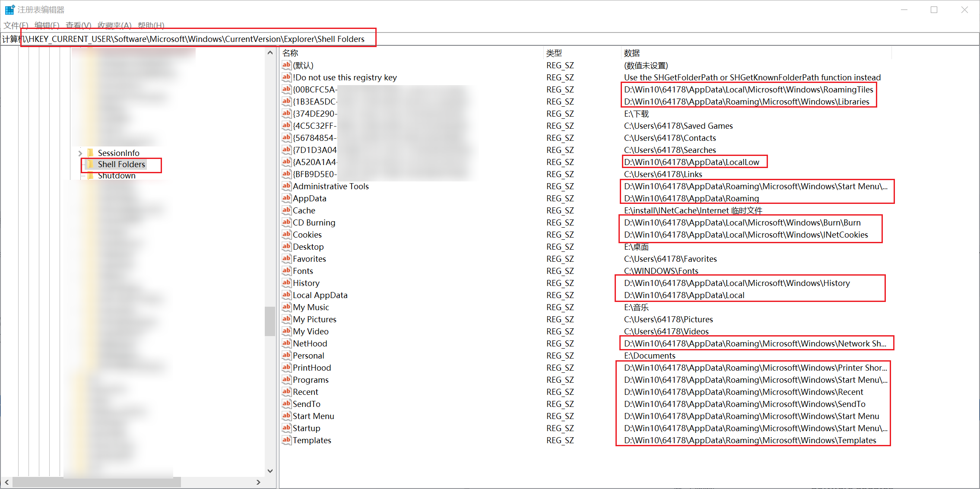
Task: Click the Shell Folders folder icon
Action: coord(91,164)
